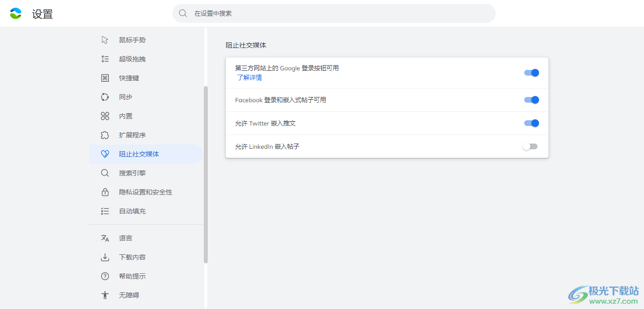
Task: Click the super drag icon in sidebar
Action: [x=105, y=59]
